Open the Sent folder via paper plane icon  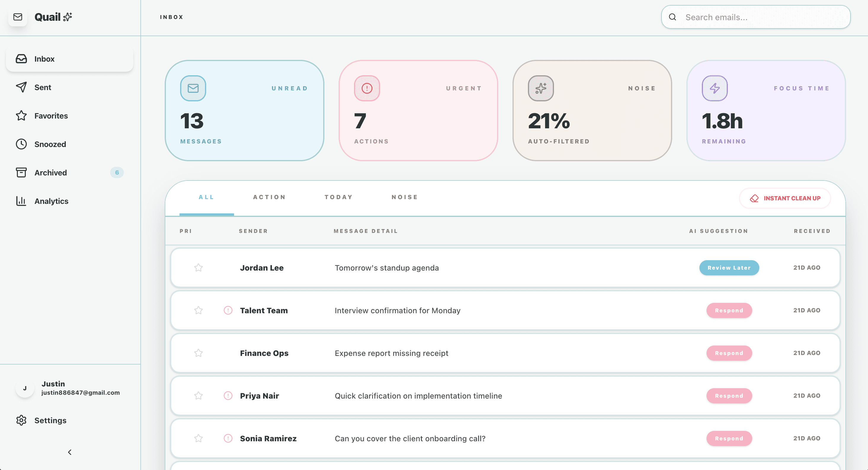point(21,87)
